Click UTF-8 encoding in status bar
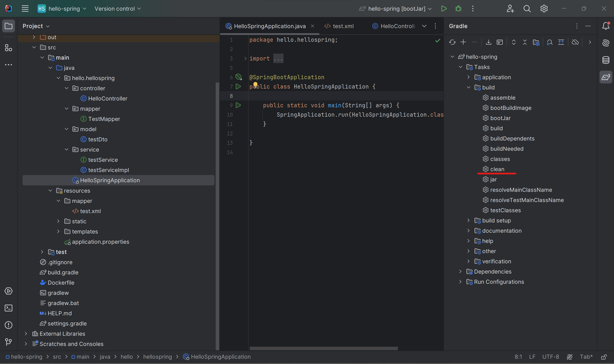Viewport: 614px width, 364px height. [550, 357]
